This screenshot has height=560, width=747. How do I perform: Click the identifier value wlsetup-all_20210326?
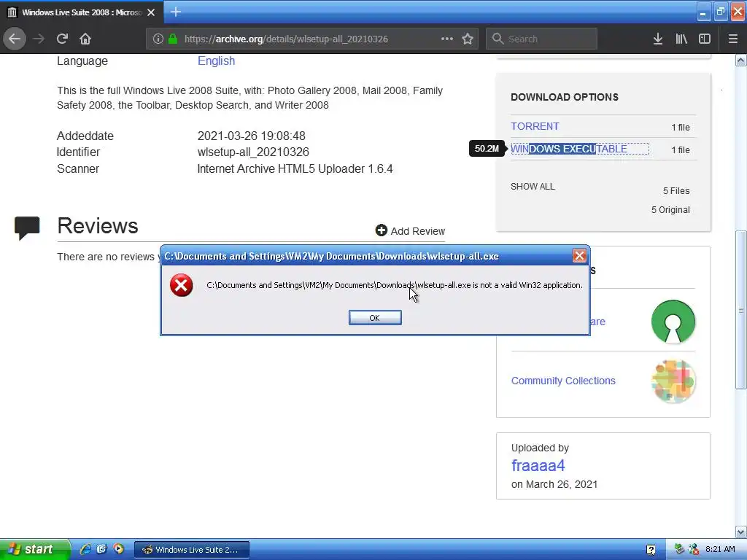tap(253, 152)
